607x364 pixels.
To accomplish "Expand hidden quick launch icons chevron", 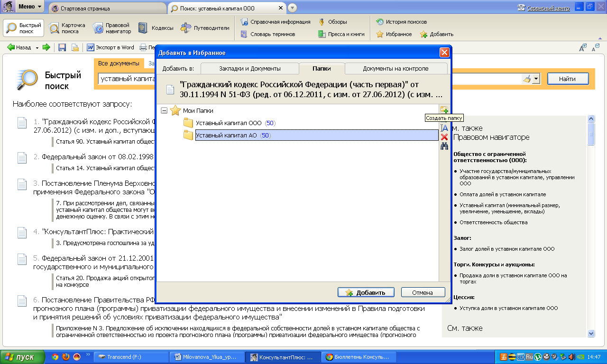I will [x=88, y=355].
